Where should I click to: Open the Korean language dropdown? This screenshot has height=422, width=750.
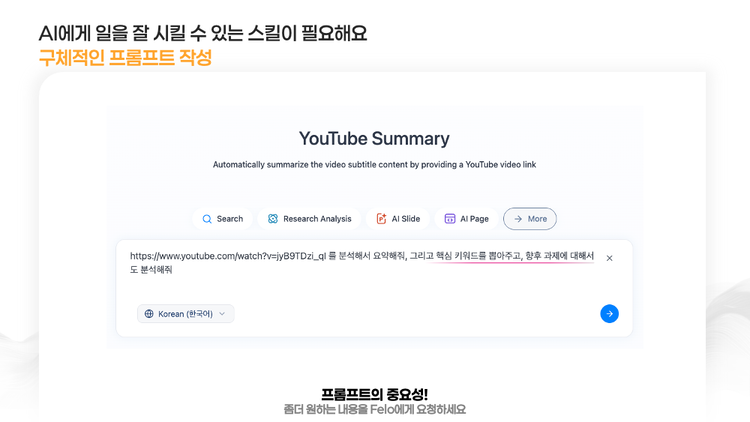186,314
